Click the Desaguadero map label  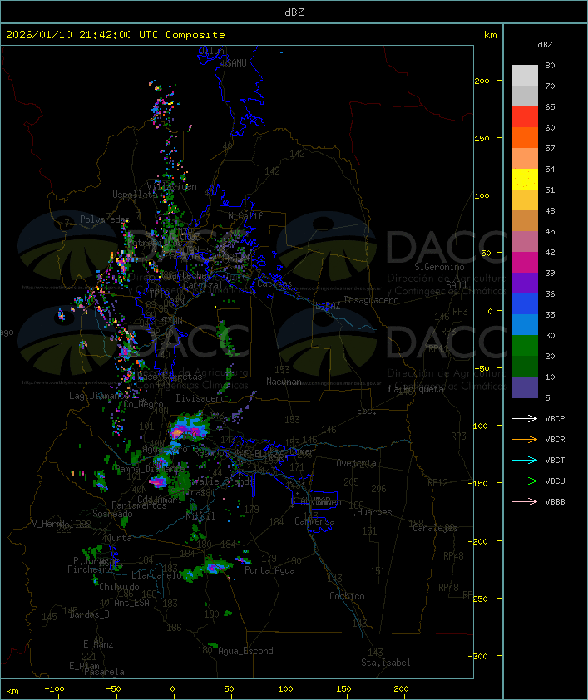pyautogui.click(x=372, y=300)
